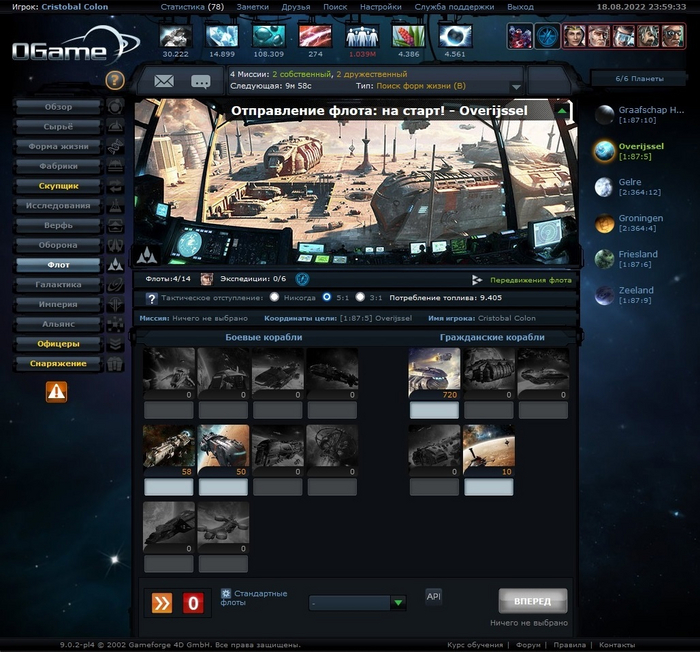This screenshot has width=700, height=652.
Task: Select planet Gelre [2:364:12]
Action: click(629, 187)
